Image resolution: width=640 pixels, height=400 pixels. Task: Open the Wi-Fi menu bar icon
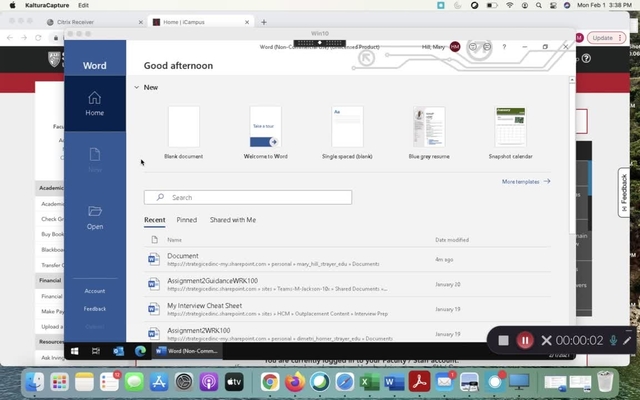(510, 5)
